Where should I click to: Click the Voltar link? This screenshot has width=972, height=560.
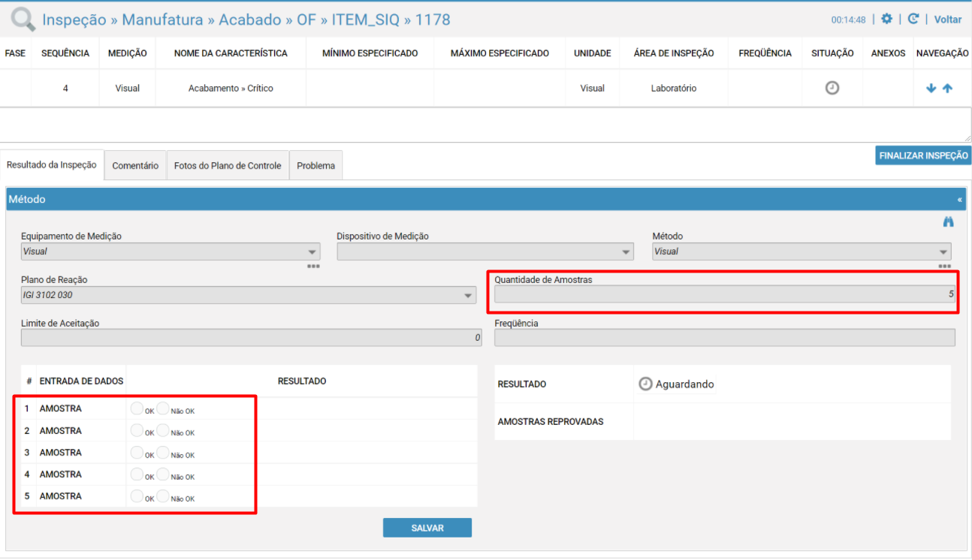point(948,20)
